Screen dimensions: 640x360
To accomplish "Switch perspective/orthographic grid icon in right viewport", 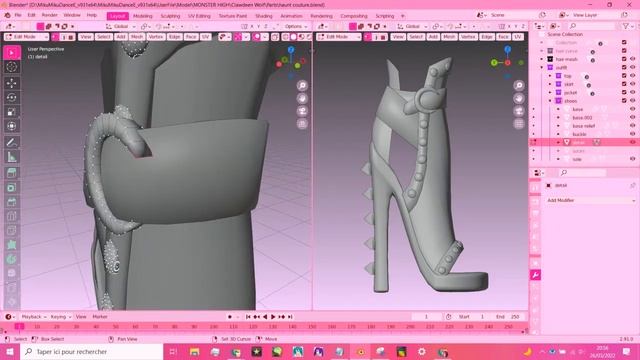I will [x=519, y=124].
